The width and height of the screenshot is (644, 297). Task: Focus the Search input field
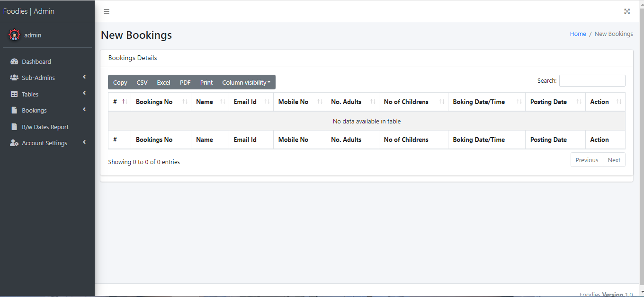click(x=592, y=81)
